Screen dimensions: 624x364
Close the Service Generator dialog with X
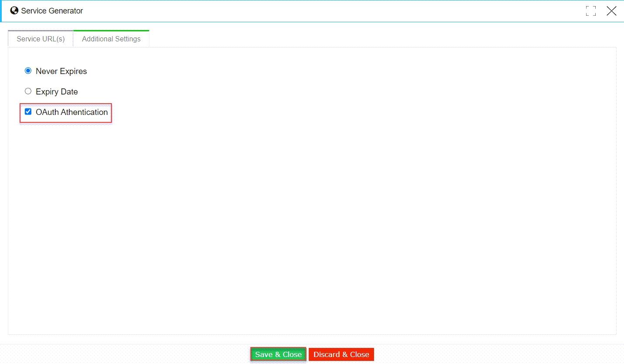[611, 11]
